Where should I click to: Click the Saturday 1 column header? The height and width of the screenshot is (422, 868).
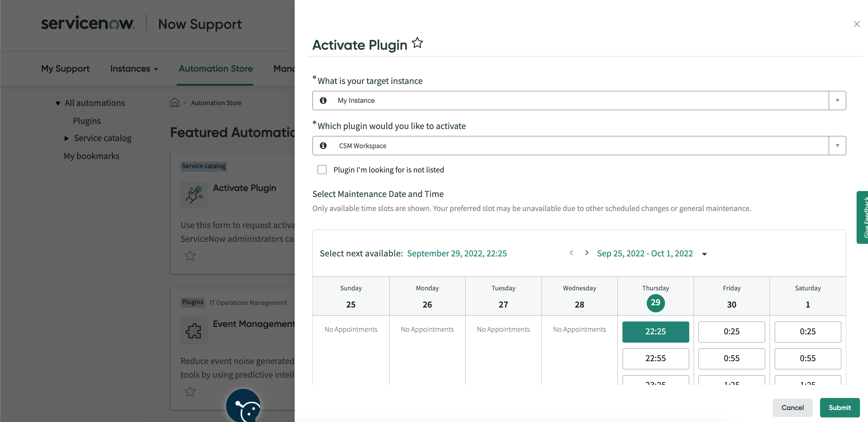pos(808,296)
